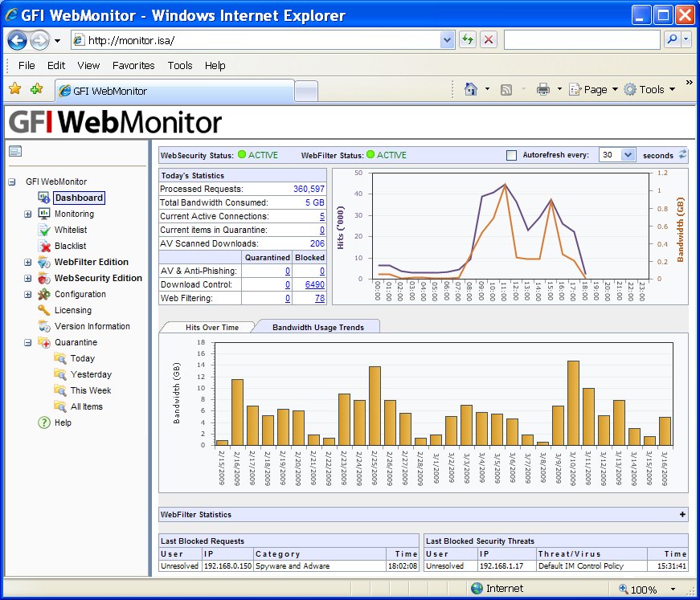Enable the Autorefresh checkbox

click(512, 155)
